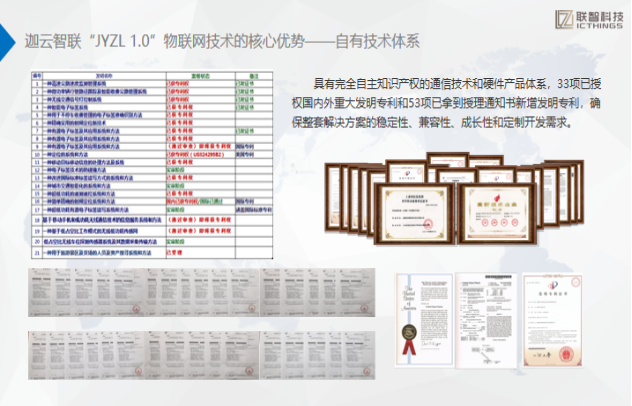Click row 9 status cell with parentheses

point(200,147)
